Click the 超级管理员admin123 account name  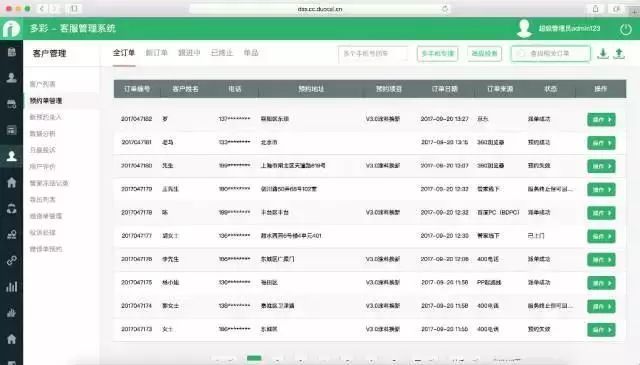coord(569,29)
